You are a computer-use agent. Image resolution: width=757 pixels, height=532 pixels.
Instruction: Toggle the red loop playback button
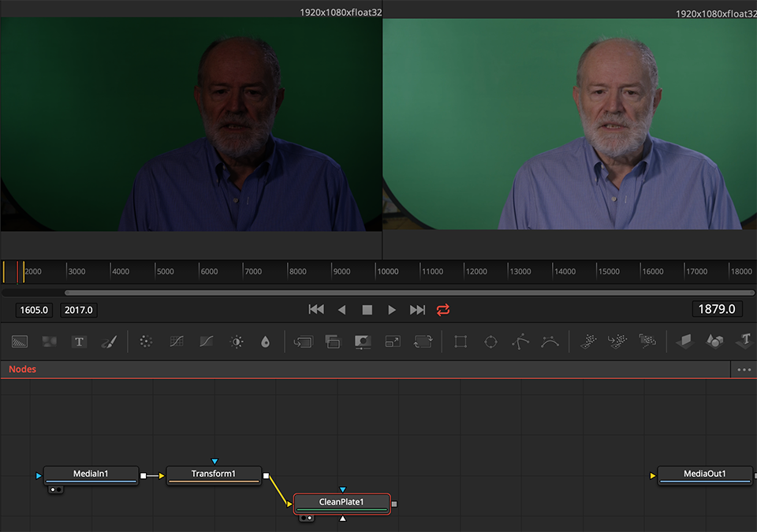point(443,310)
